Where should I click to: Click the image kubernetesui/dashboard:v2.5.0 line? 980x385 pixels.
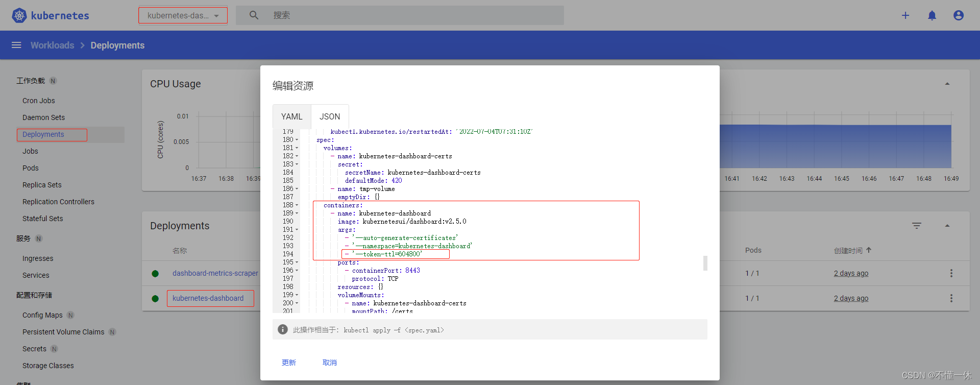click(x=402, y=222)
